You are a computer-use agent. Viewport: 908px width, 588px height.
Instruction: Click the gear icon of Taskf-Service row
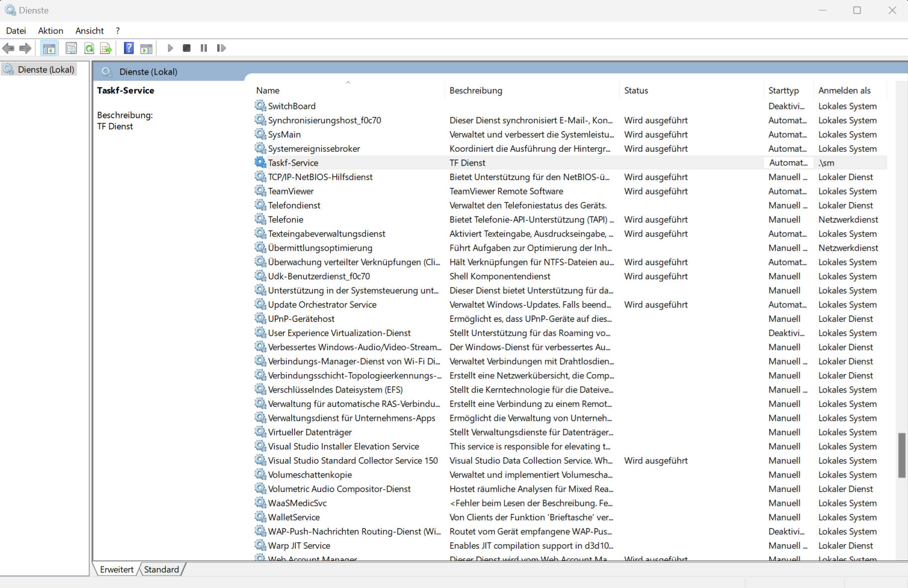260,163
